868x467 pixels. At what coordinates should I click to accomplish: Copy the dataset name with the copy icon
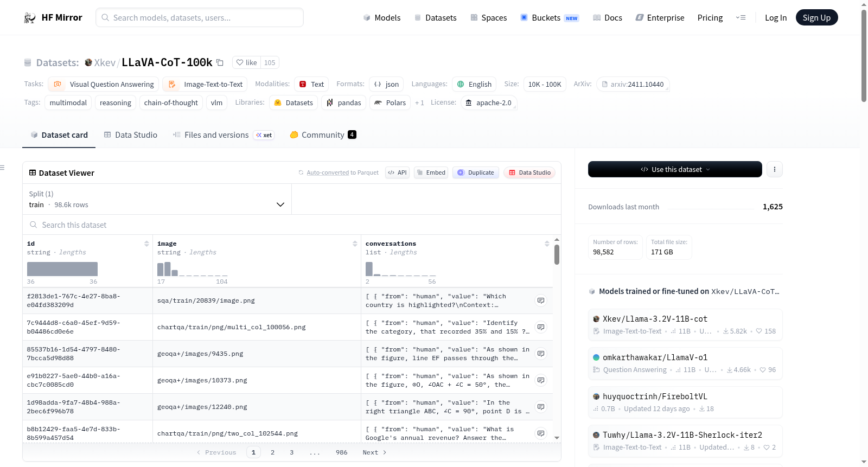tap(220, 62)
